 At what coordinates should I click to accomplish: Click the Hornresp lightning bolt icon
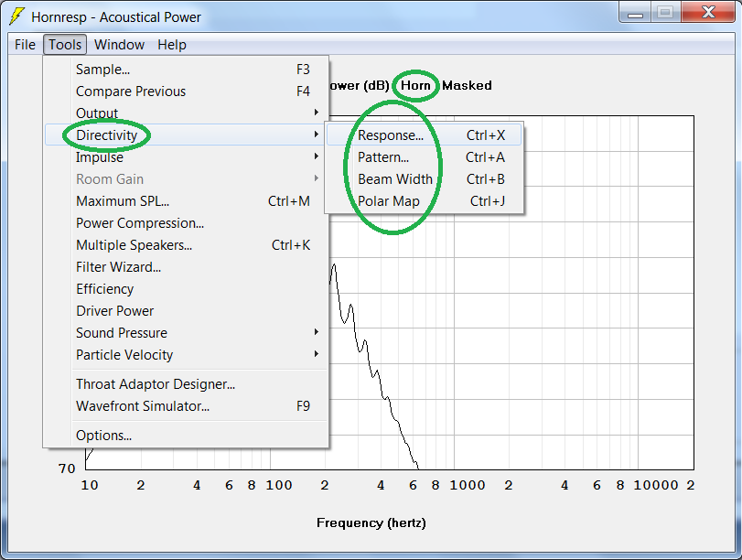coord(17,16)
